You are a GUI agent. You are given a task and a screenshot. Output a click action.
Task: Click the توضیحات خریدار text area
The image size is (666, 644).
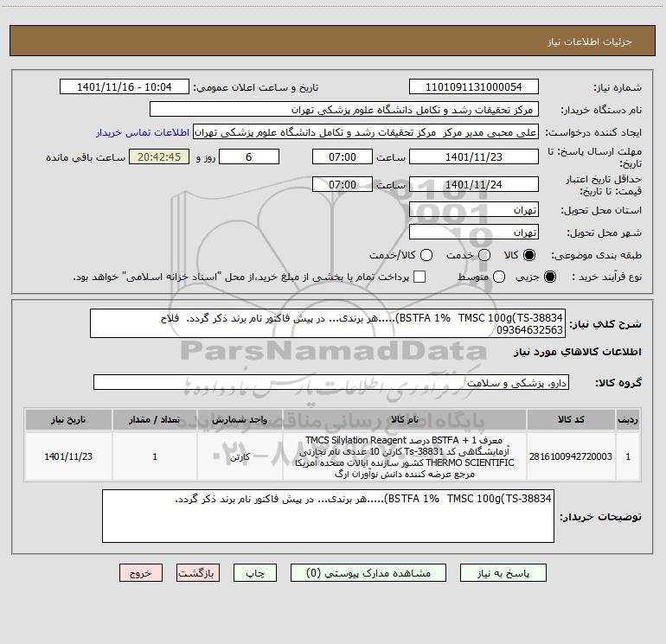pyautogui.click(x=328, y=516)
